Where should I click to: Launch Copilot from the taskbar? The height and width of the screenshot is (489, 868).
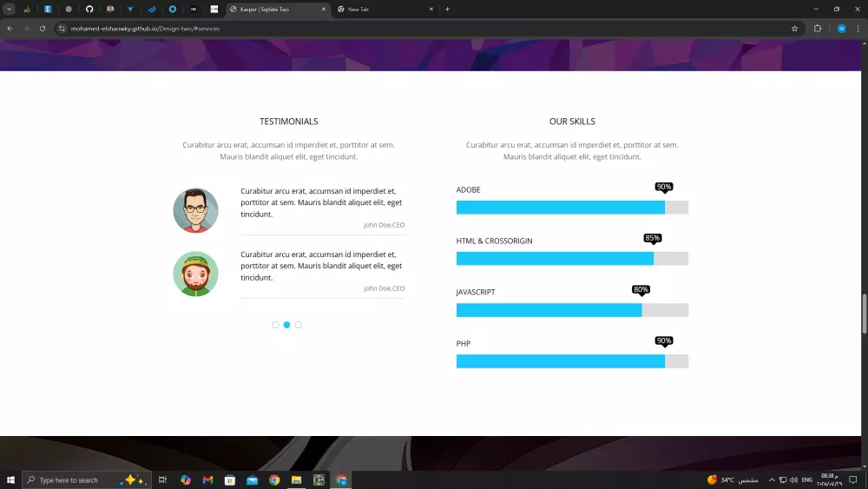pyautogui.click(x=186, y=479)
